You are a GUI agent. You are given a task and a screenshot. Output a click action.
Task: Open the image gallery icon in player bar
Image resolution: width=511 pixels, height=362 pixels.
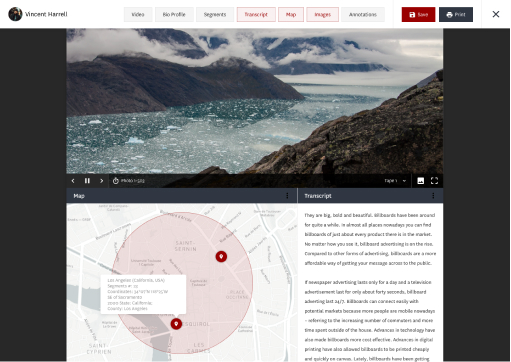pyautogui.click(x=421, y=181)
